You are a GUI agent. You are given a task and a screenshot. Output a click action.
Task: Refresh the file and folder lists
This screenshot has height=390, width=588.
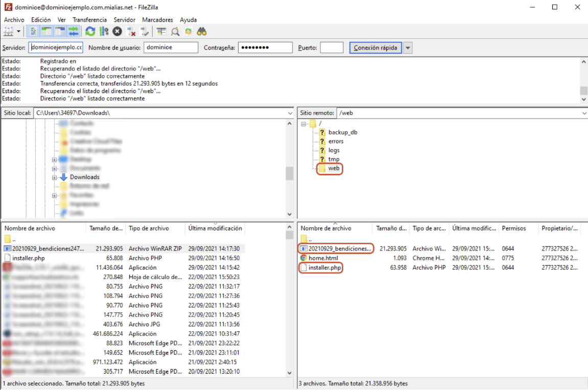(90, 32)
